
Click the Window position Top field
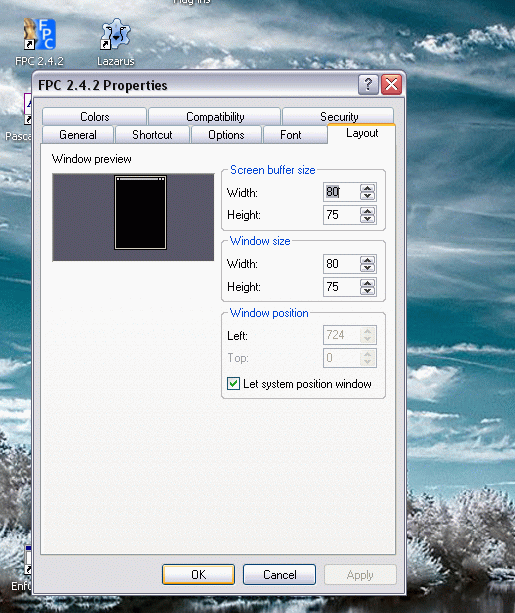(x=341, y=358)
